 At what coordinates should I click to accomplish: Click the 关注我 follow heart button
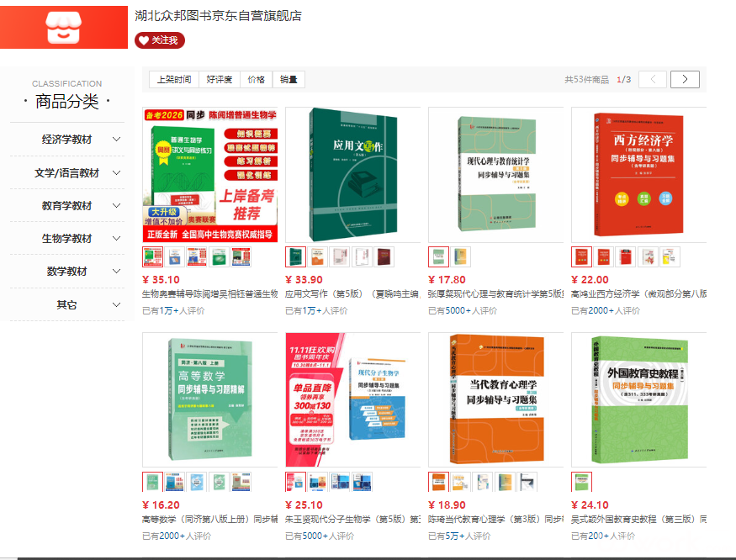[x=159, y=40]
